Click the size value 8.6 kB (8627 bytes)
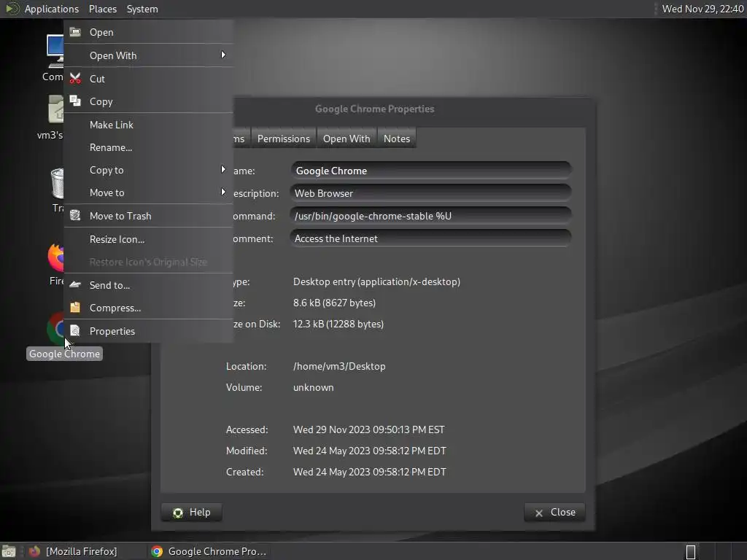Screen dimensions: 747x560 (x=334, y=303)
